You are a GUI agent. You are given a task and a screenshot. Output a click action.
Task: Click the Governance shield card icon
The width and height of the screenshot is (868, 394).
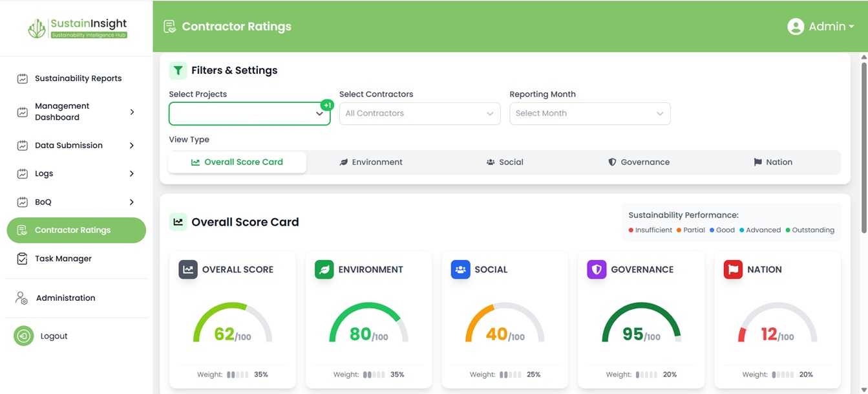[596, 270]
